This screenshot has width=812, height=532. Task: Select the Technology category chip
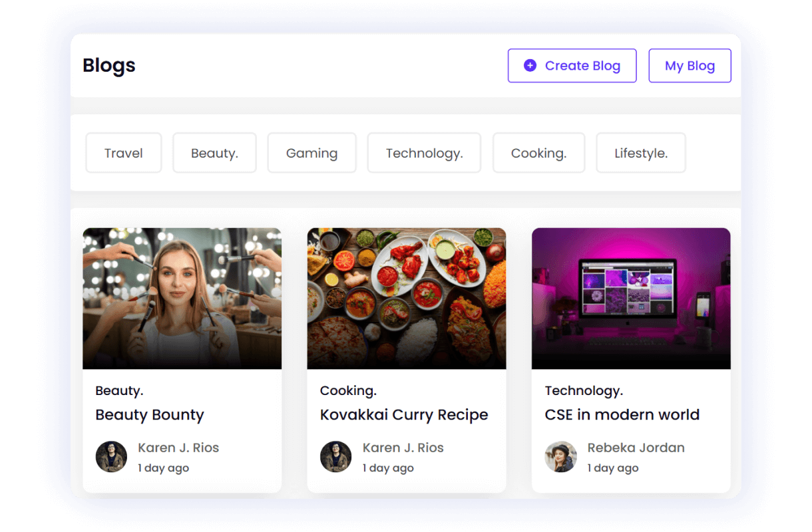424,153
